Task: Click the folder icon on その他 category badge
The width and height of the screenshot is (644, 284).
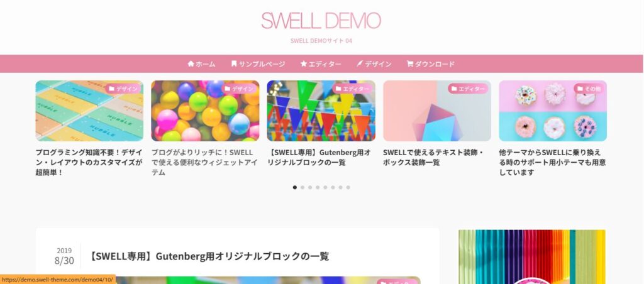Action: 580,89
